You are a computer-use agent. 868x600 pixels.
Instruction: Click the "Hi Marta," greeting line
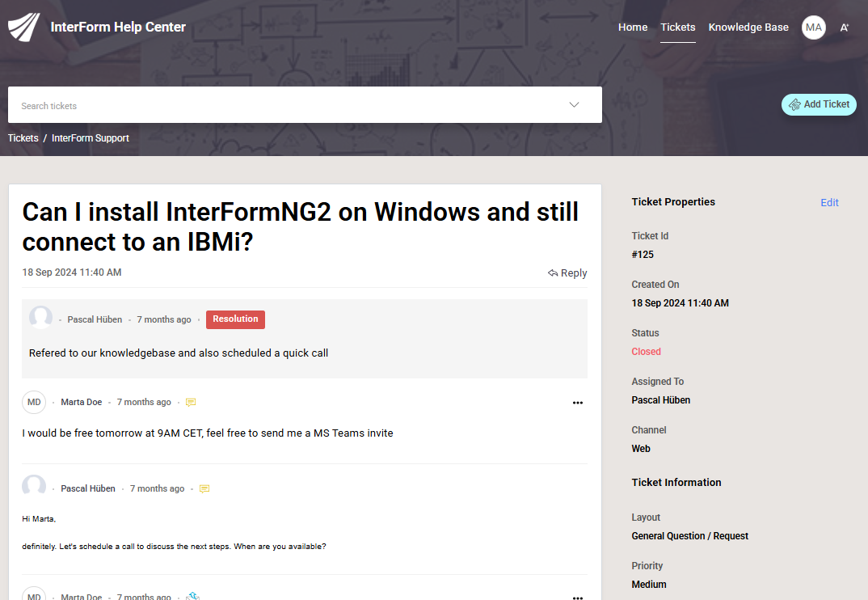click(x=39, y=519)
